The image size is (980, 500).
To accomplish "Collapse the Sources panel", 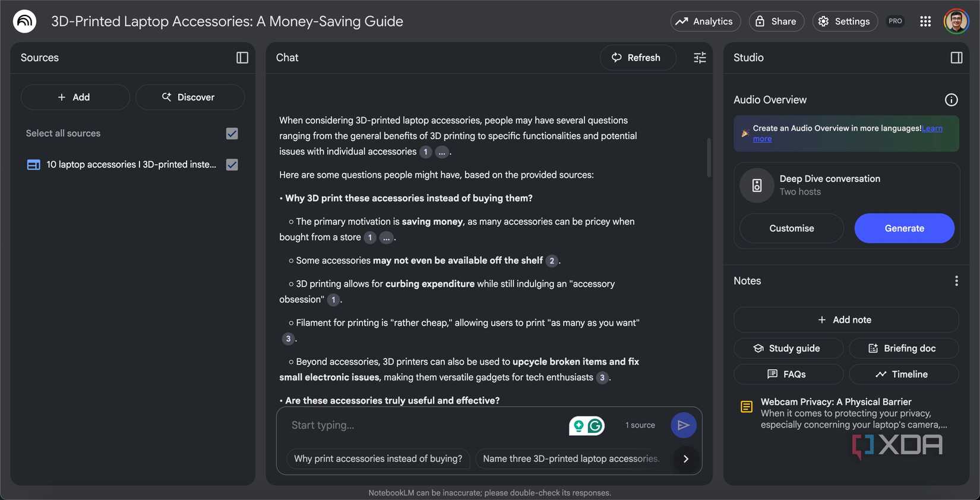I will tap(242, 57).
